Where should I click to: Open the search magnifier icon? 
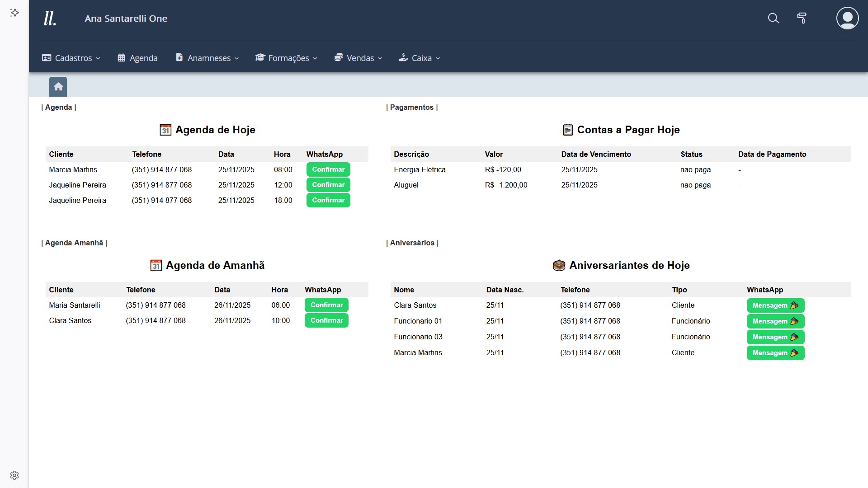(774, 18)
